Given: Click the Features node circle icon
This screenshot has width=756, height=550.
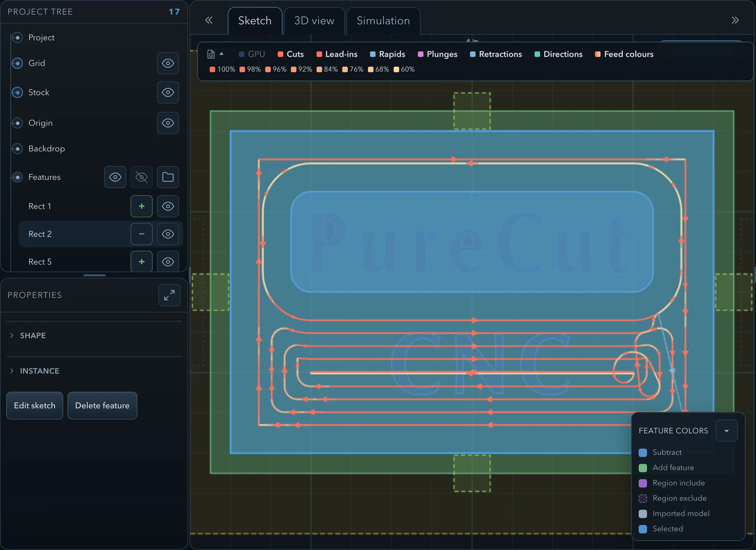Looking at the screenshot, I should pyautogui.click(x=17, y=177).
